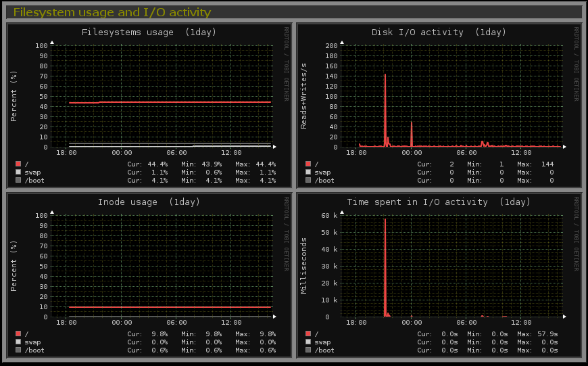The image size is (588, 366).
Task: Click 'Inode usage (1day)' graph title
Action: coord(149,202)
